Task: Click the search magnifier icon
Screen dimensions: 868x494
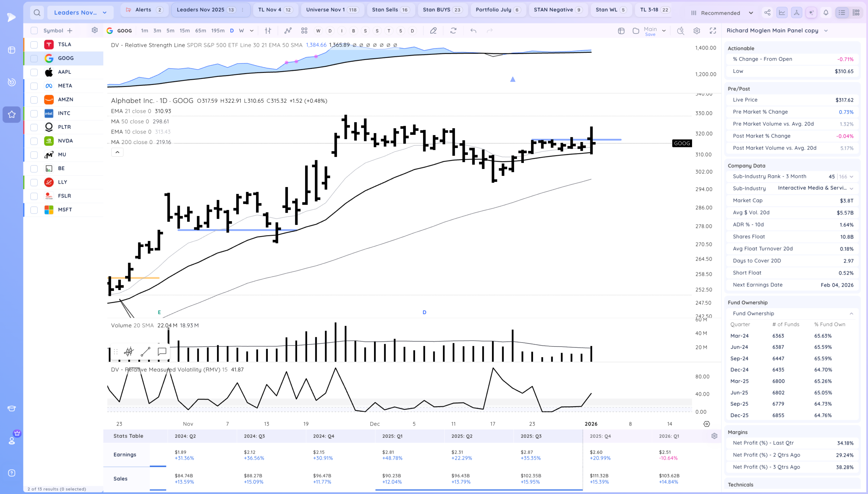Action: click(37, 13)
